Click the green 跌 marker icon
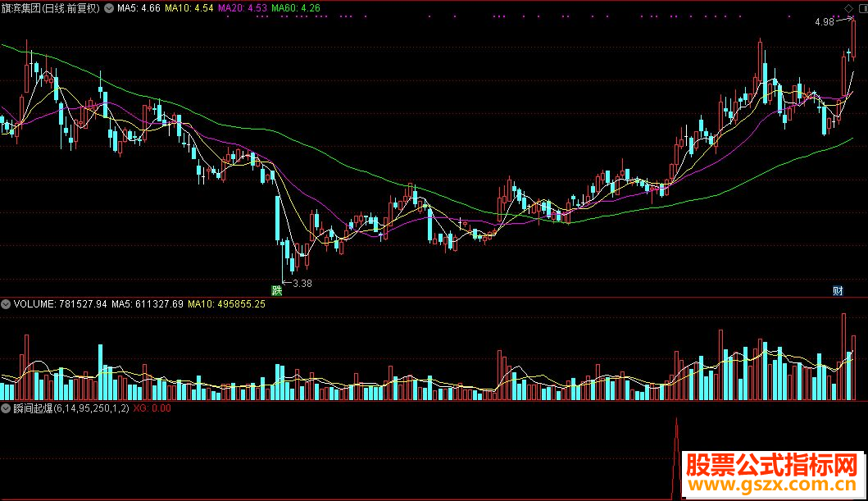The image size is (868, 501). point(276,290)
